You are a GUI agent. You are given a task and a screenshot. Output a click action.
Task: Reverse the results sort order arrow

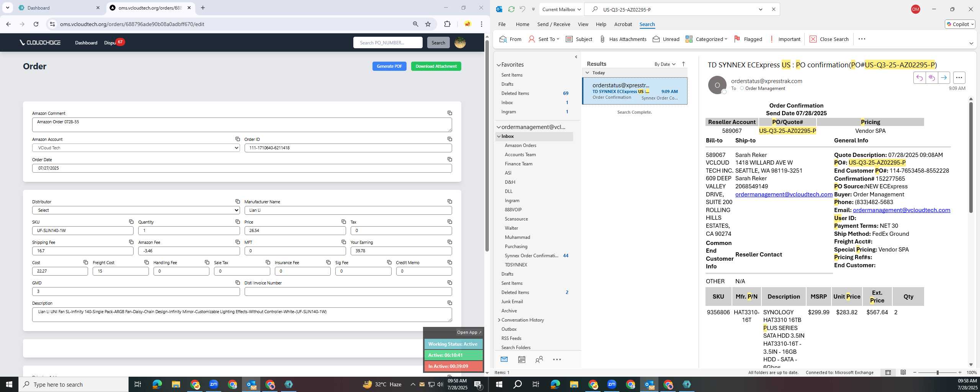point(683,64)
